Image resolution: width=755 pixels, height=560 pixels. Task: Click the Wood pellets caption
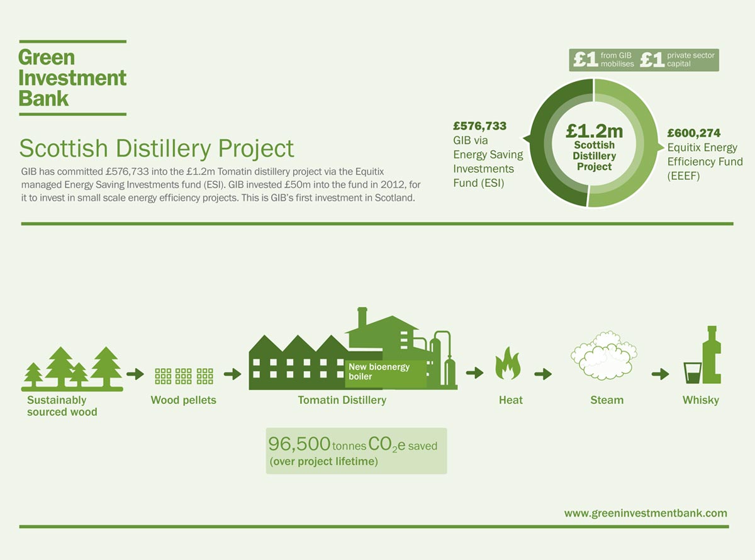click(x=184, y=400)
